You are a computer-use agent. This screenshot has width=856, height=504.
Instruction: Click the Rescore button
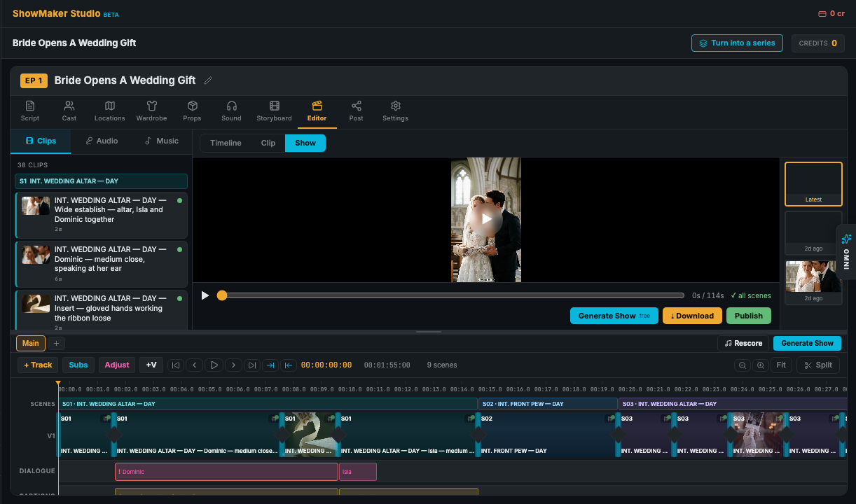(x=743, y=343)
